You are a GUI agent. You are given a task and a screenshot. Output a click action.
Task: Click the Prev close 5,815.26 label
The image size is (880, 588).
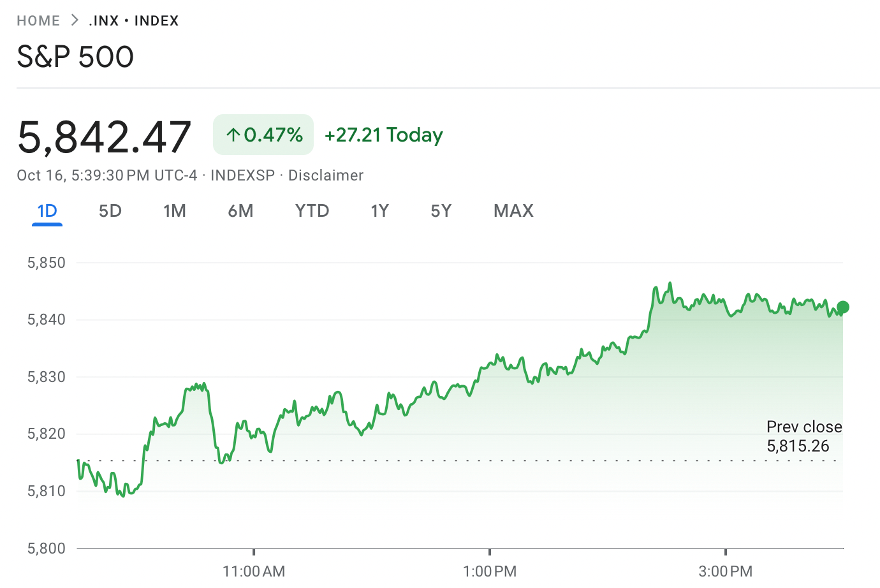click(x=804, y=436)
